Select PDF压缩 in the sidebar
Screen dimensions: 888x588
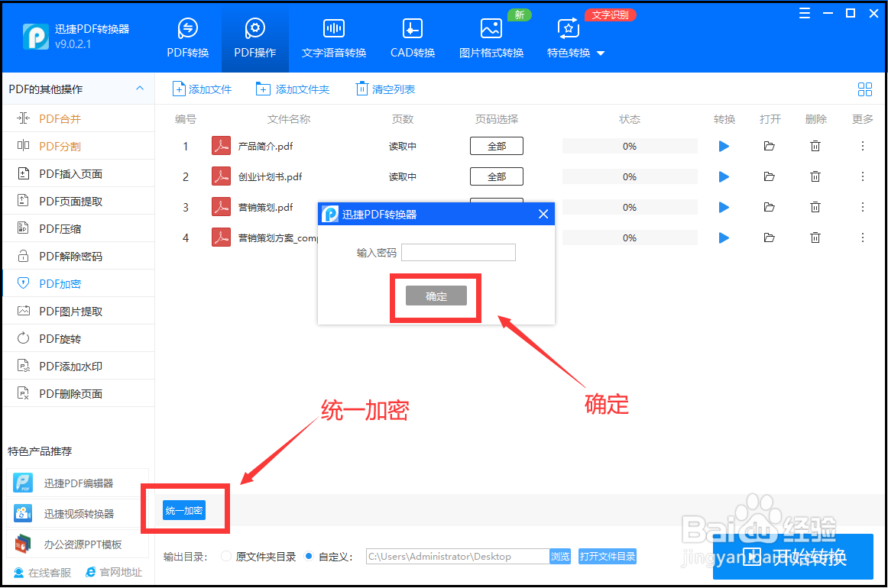(78, 228)
